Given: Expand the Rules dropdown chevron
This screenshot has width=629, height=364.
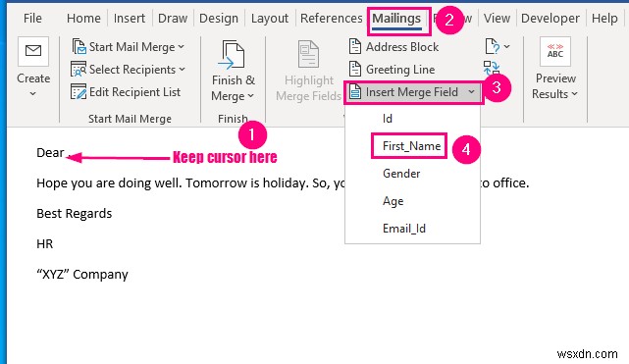Looking at the screenshot, I should click(x=507, y=46).
